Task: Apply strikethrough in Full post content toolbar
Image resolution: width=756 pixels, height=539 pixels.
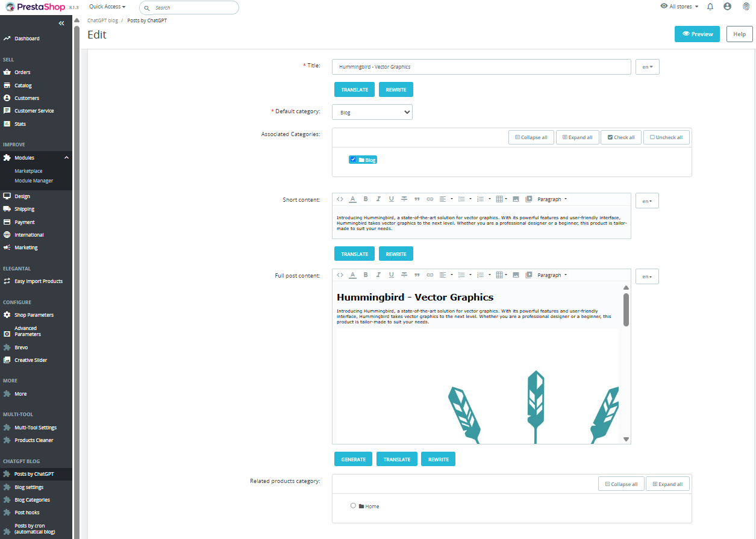Action: [404, 275]
